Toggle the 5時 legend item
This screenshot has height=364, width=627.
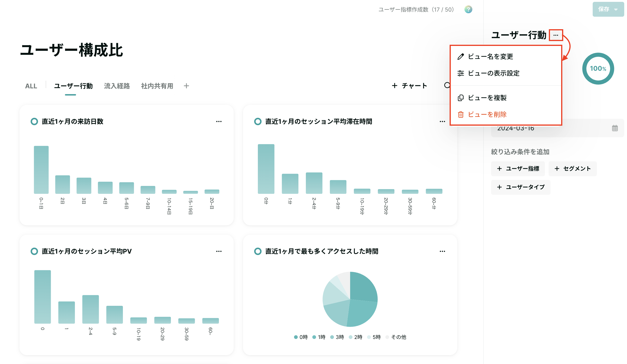click(x=374, y=337)
